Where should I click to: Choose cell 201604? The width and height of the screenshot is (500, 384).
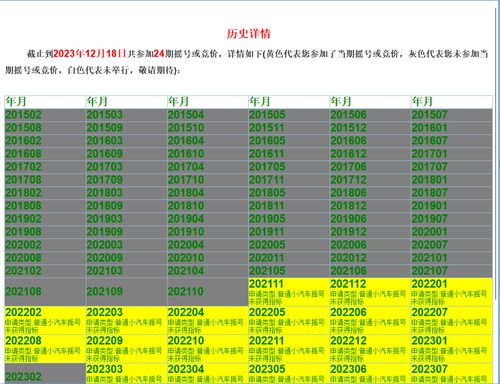click(208, 141)
